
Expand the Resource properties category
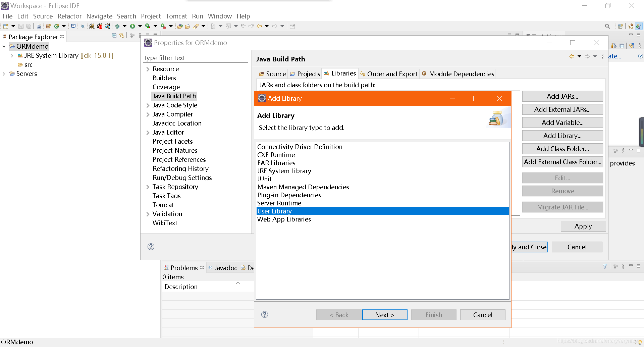(x=148, y=69)
